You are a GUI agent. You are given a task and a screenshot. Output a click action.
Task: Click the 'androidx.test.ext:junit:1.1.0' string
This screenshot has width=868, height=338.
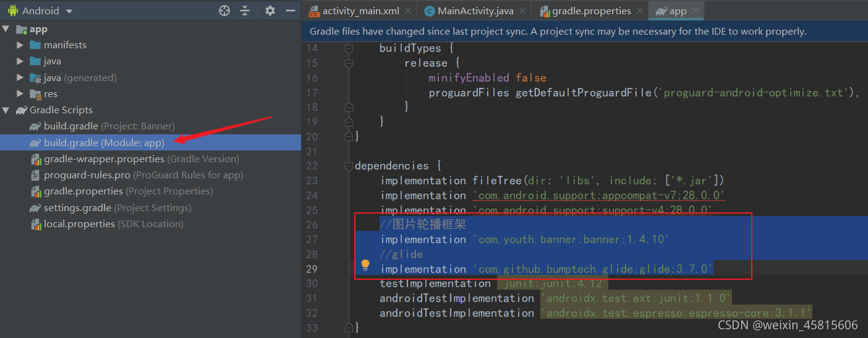tap(636, 298)
